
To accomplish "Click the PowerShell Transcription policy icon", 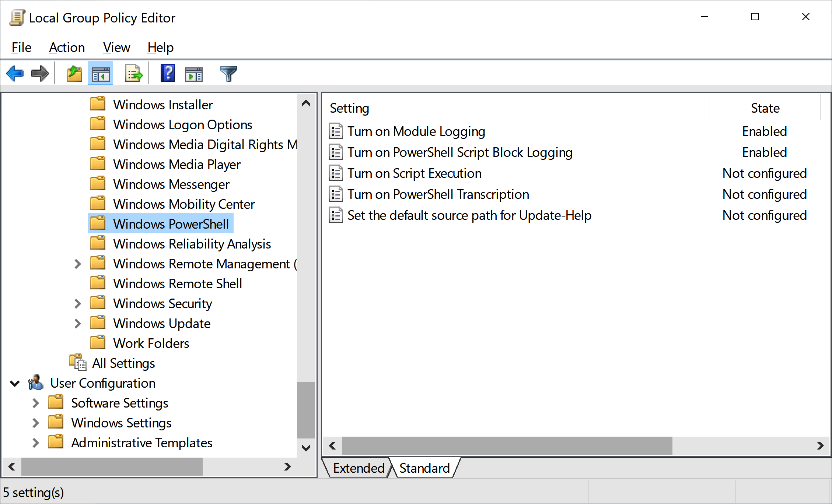I will (336, 194).
